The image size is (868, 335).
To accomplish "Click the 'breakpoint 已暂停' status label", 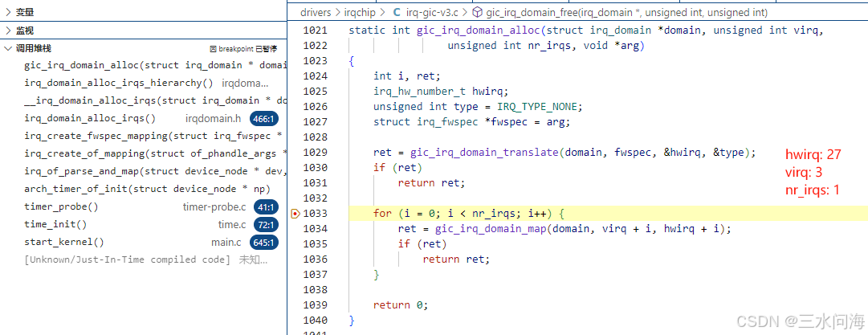I will pos(243,49).
